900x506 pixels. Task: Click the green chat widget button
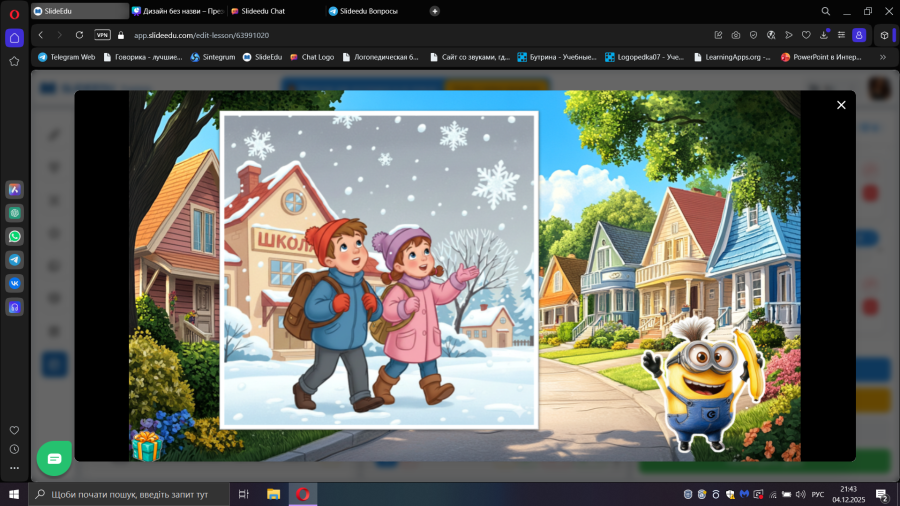click(x=54, y=458)
